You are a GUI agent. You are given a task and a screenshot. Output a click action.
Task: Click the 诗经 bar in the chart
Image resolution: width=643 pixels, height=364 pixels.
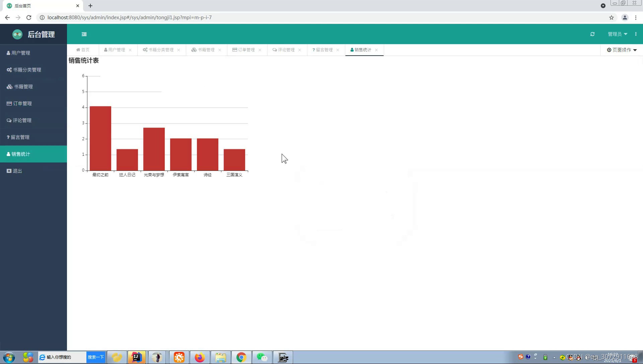click(x=208, y=154)
